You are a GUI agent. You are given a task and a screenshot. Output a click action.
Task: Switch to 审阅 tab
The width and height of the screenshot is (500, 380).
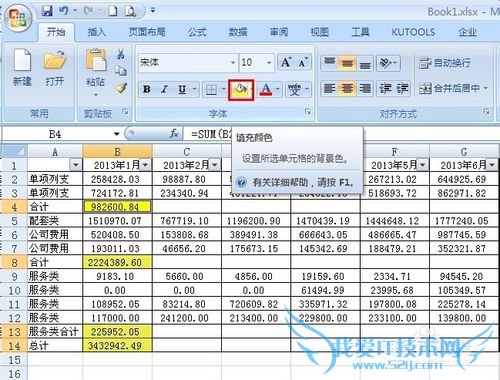279,32
